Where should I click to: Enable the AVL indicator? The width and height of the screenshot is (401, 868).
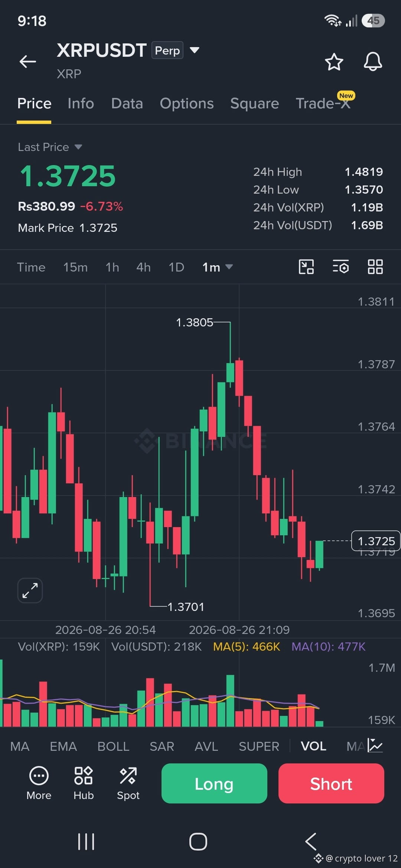pyautogui.click(x=206, y=746)
